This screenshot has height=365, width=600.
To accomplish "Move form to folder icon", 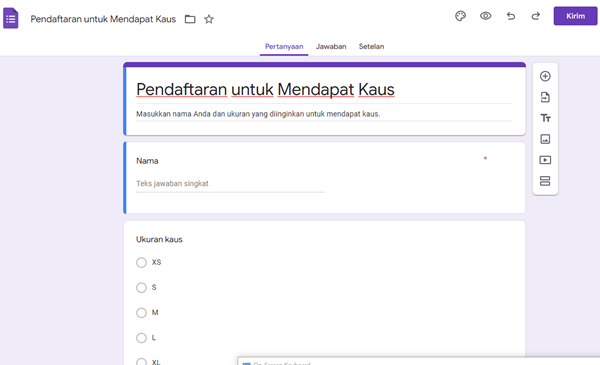I will coord(190,19).
